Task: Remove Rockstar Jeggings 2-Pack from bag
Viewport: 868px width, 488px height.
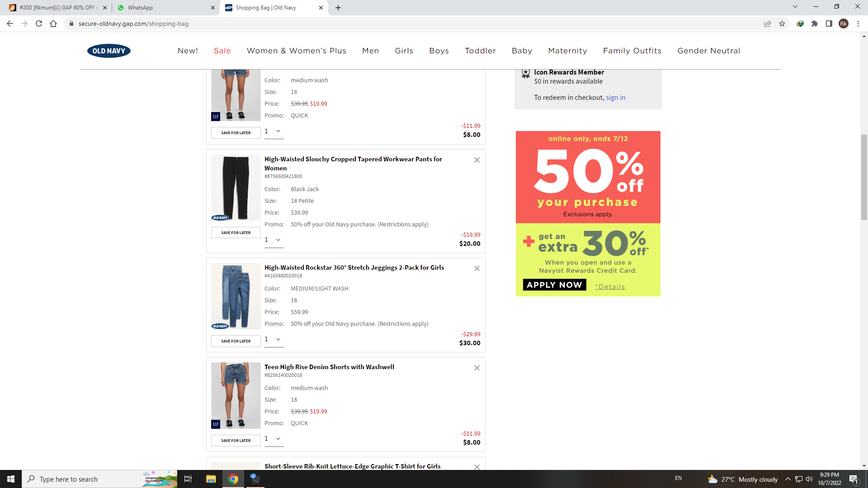Action: point(477,268)
